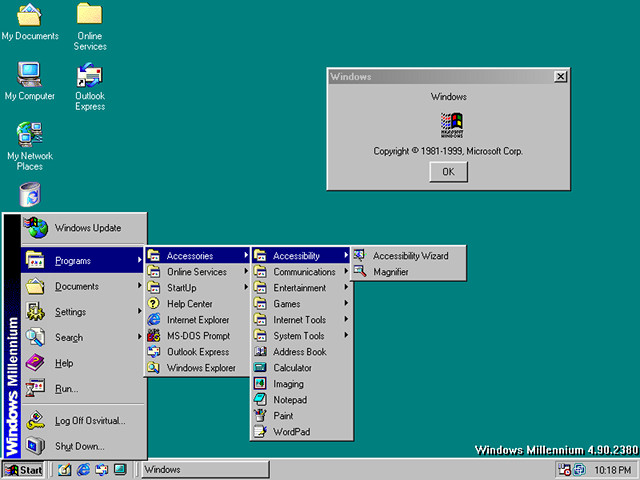Select Shut Down... from Start menu
The height and width of the screenshot is (480, 640).
82,446
